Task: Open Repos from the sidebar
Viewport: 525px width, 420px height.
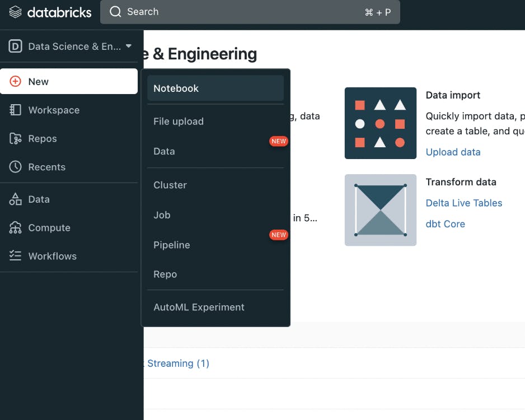Action: (14, 138)
